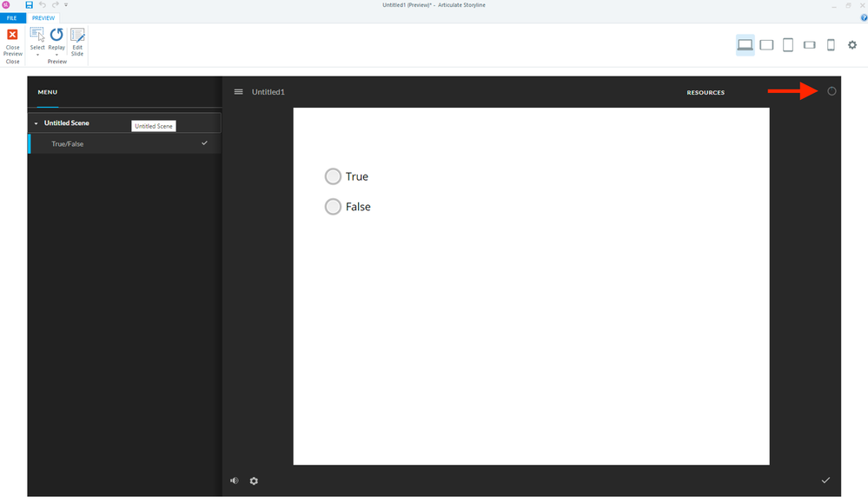Switch to tablet portrait preview
This screenshot has width=868, height=503.
click(788, 45)
